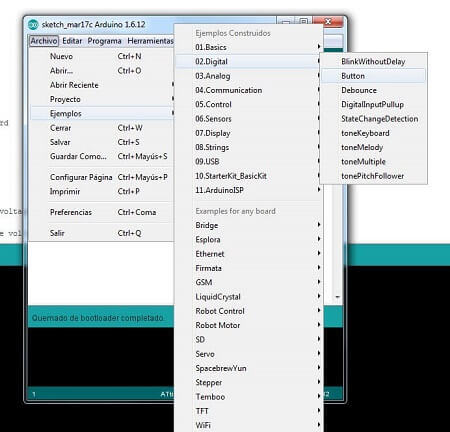Choose Configurar Página entry
The height and width of the screenshot is (432, 450).
(x=102, y=177)
